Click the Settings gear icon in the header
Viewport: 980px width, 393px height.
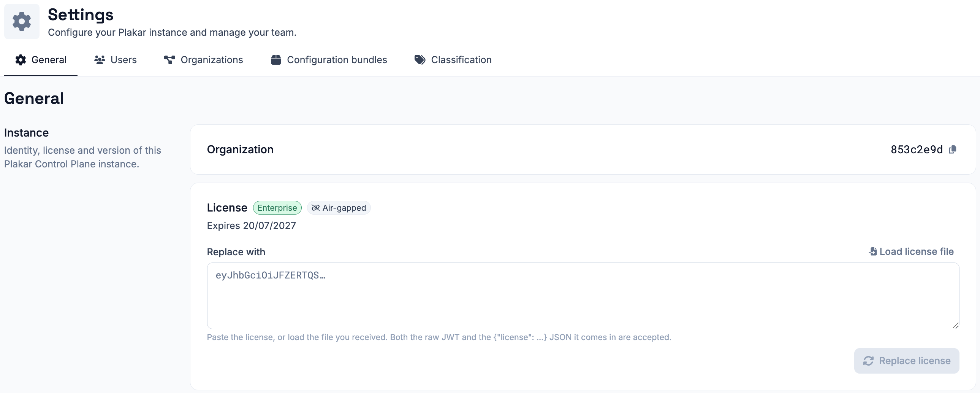tap(22, 21)
